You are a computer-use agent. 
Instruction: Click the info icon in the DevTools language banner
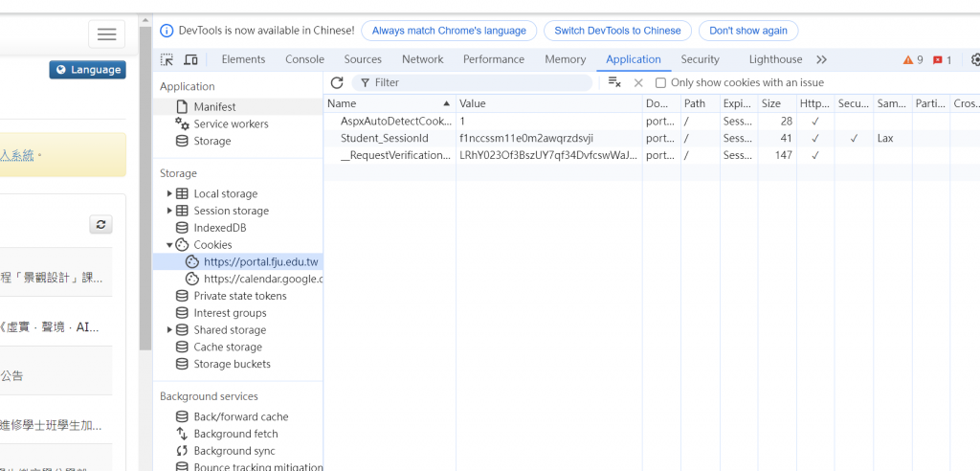[167, 31]
